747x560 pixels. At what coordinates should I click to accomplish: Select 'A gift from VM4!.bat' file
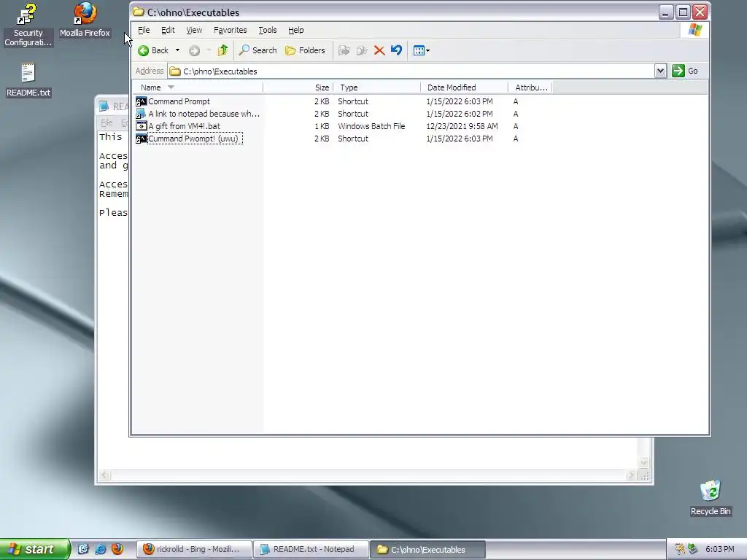pos(185,126)
